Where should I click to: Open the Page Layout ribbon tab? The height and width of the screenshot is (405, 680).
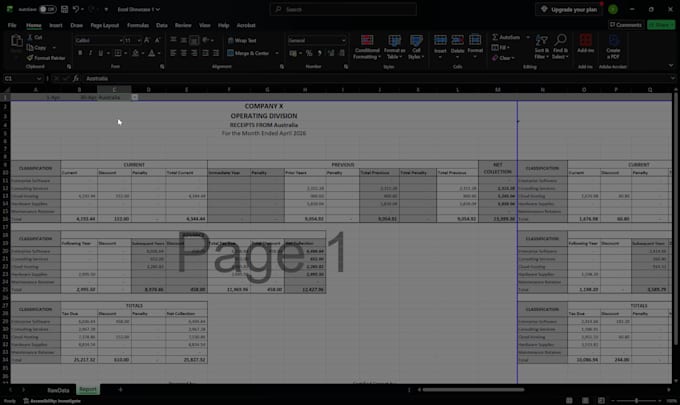(x=105, y=25)
